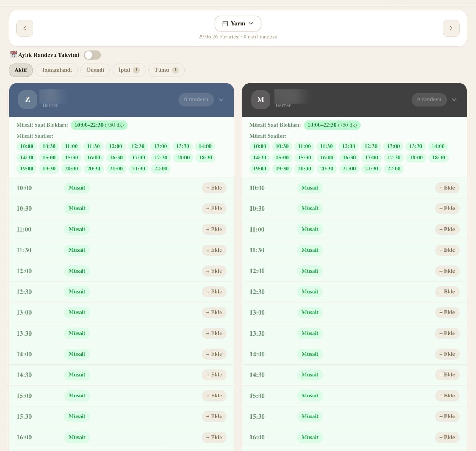Screen dimensions: 476x451
Task: Click calendar icon inside Yarın button
Action: 225,24
